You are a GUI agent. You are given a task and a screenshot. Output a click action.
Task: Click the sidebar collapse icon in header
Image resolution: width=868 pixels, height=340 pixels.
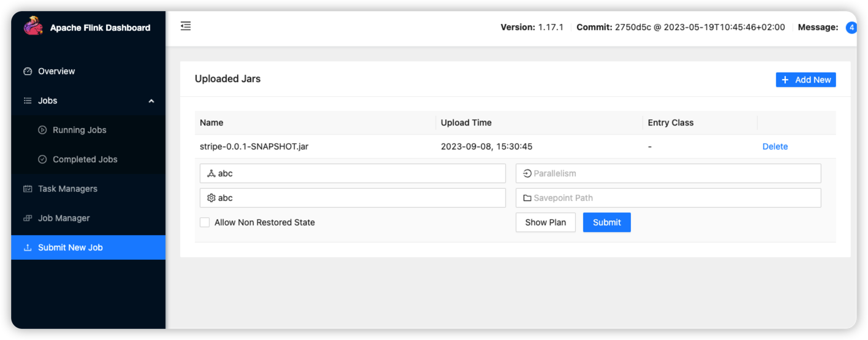pos(186,26)
